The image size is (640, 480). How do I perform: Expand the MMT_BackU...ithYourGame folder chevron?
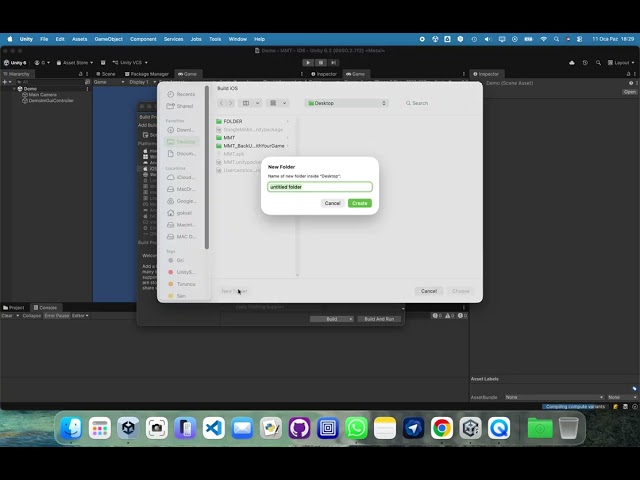point(288,146)
